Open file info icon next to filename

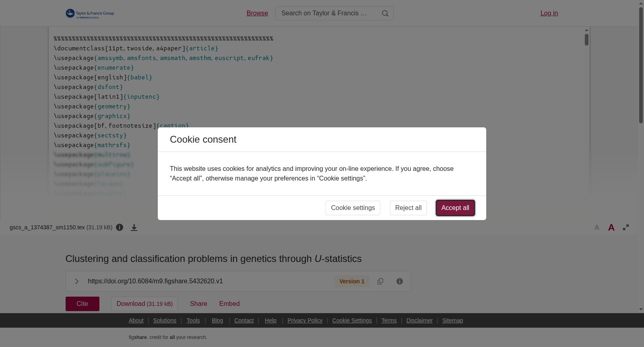click(120, 227)
